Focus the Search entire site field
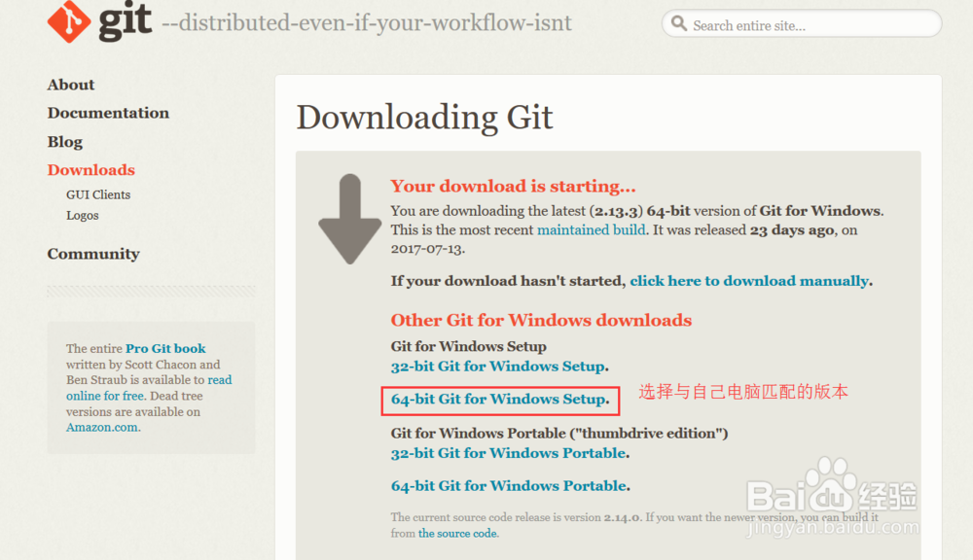Viewport: 973px width, 560px height. pos(802,24)
